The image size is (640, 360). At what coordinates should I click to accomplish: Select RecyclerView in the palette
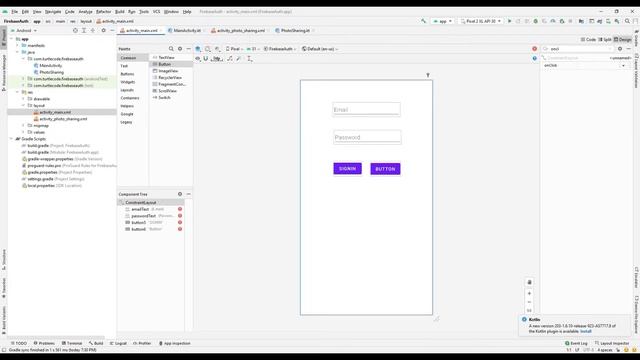point(170,78)
